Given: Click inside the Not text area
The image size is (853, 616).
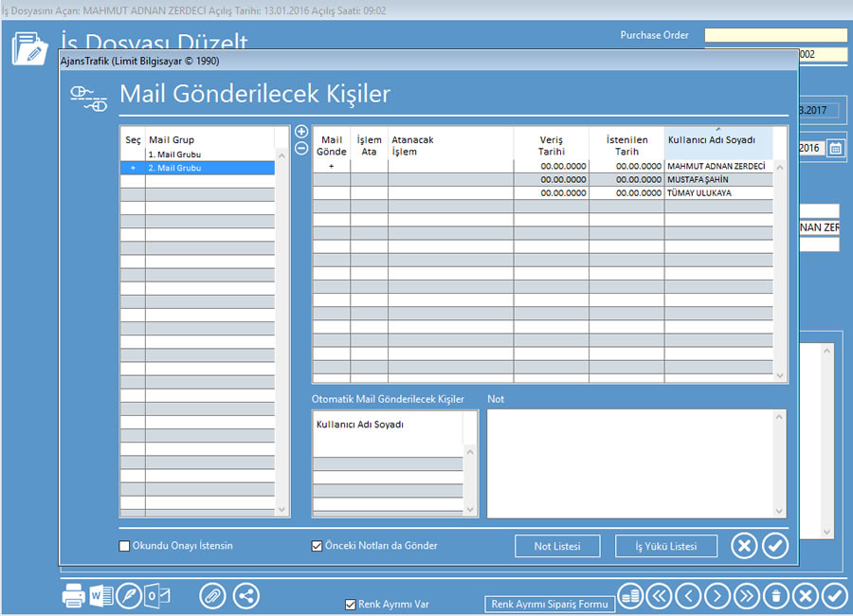Looking at the screenshot, I should coord(636,462).
